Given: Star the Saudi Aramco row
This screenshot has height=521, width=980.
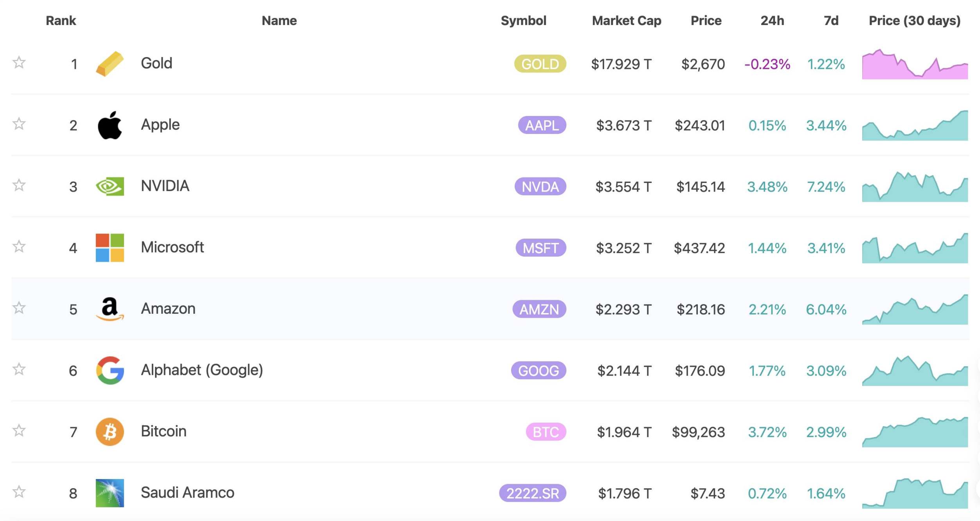Looking at the screenshot, I should click(x=19, y=492).
